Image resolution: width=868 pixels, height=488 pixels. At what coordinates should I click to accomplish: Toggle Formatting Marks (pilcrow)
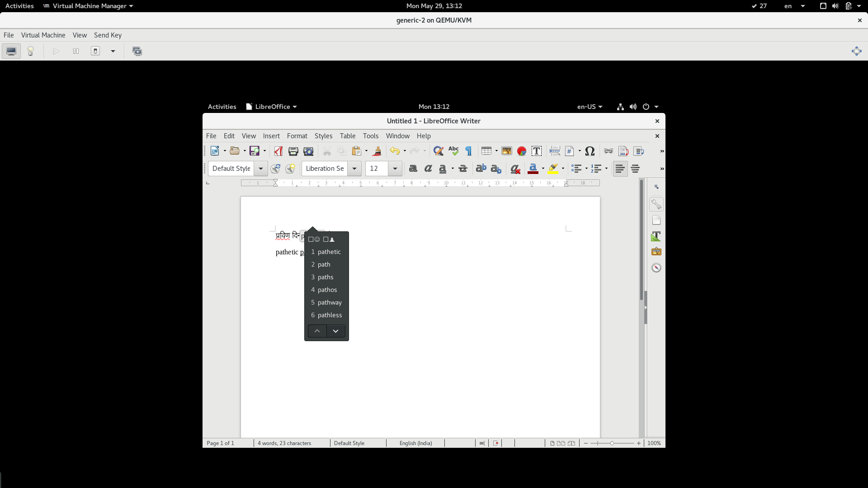(469, 151)
